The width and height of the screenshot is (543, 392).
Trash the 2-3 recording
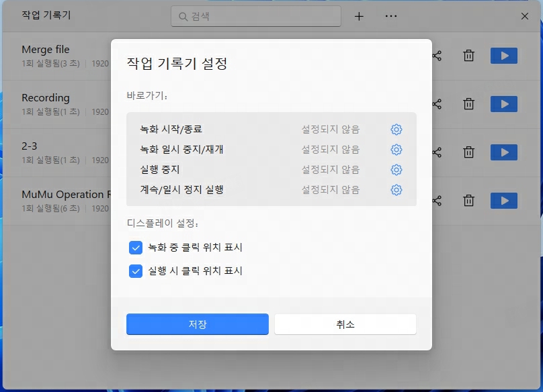(x=468, y=152)
